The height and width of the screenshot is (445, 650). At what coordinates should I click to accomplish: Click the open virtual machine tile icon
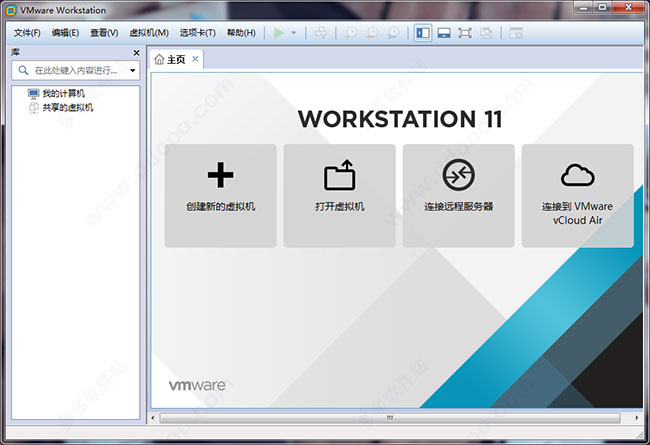coord(339,176)
